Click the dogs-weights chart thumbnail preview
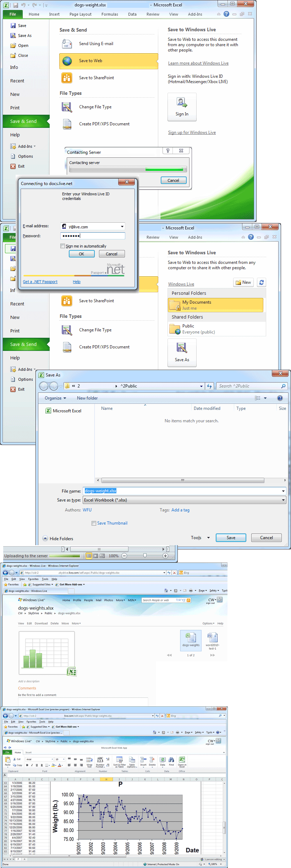 click(x=46, y=652)
